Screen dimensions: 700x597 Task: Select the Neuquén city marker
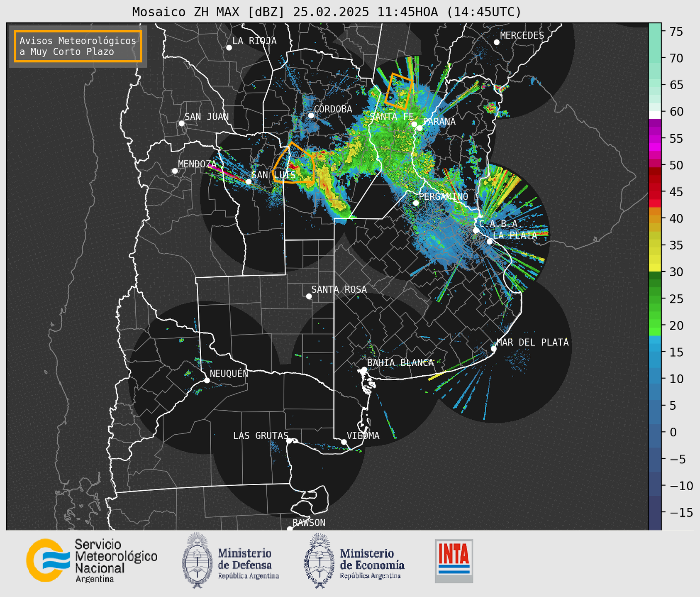point(207,380)
